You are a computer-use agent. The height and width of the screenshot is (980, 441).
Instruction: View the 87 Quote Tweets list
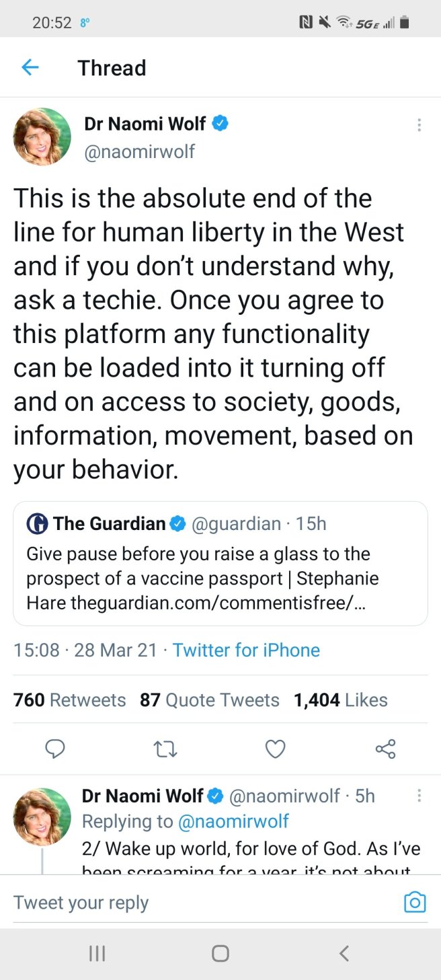210,700
